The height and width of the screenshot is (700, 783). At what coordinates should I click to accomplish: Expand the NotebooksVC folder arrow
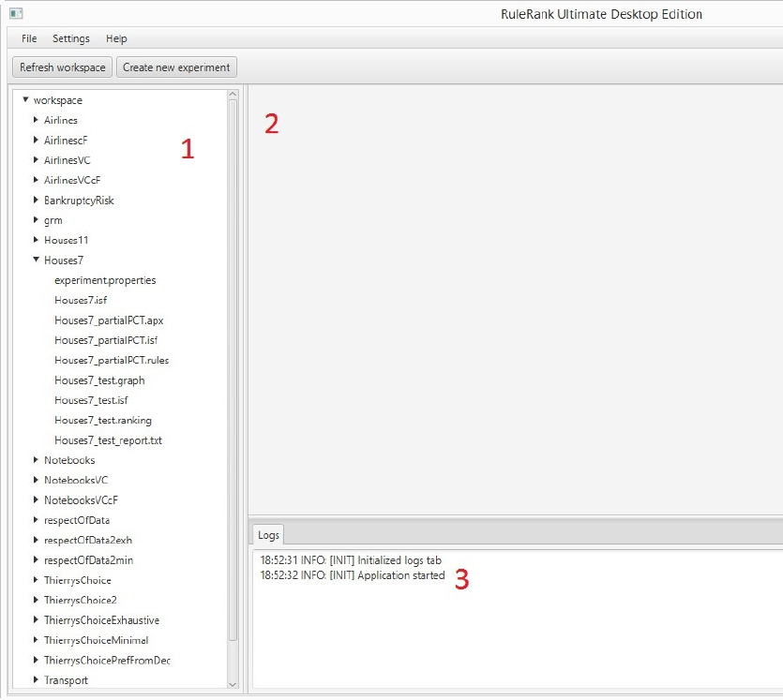pos(36,480)
